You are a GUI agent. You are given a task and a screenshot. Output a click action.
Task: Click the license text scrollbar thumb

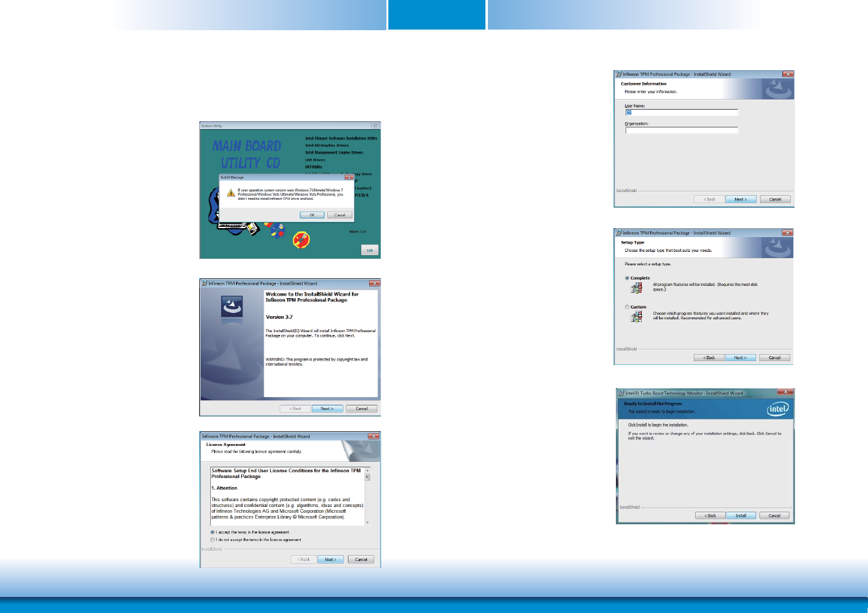pyautogui.click(x=368, y=477)
